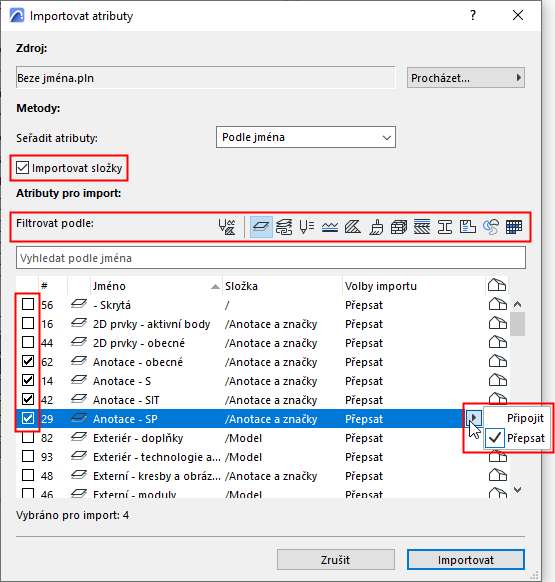Click the Archicad logo in title bar
Viewport: 555px width, 582px height.
click(17, 16)
